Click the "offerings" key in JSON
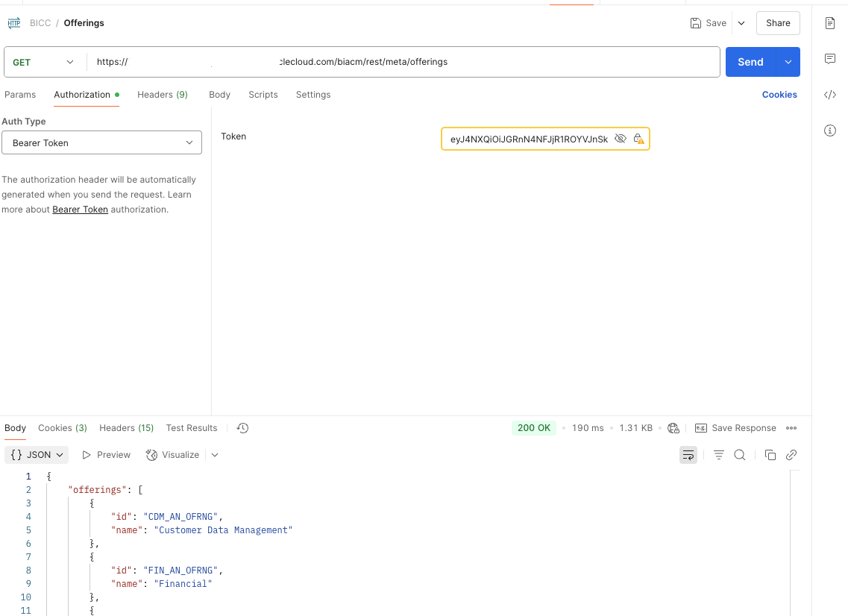The image size is (848, 616). pos(98,489)
